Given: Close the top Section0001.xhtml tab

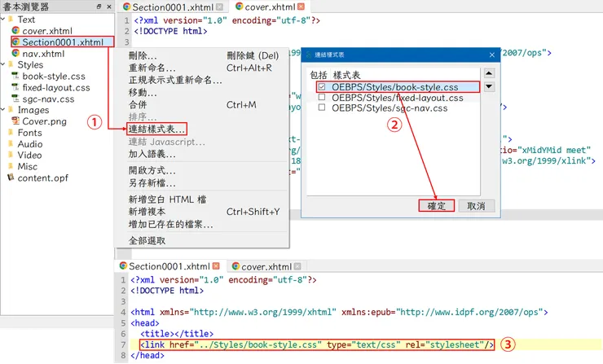Looking at the screenshot, I should tap(219, 7).
